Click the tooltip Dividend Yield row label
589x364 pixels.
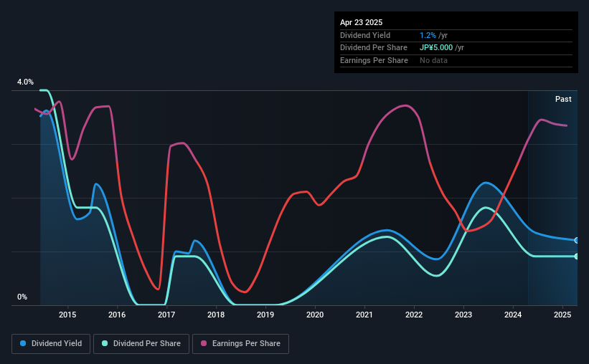[365, 35]
